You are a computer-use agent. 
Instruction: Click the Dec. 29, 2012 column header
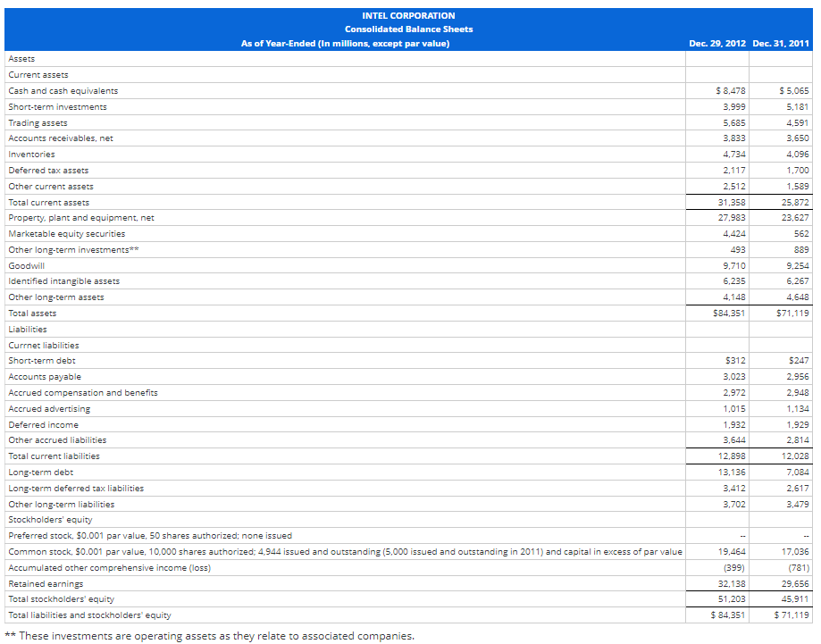pos(716,42)
